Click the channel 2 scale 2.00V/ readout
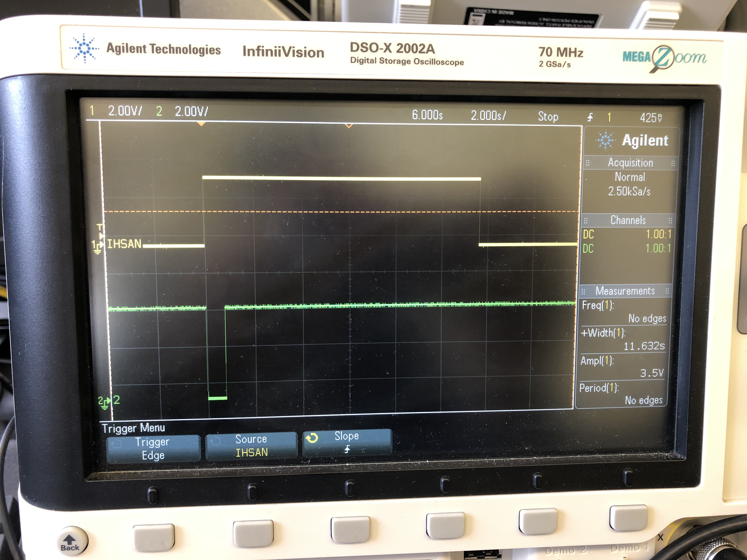The image size is (747, 560). (x=192, y=111)
